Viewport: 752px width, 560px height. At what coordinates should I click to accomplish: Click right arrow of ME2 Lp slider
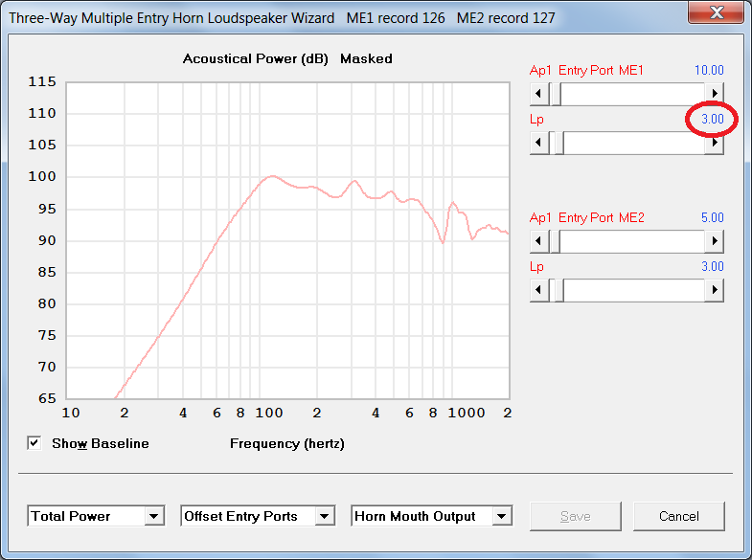(x=714, y=290)
